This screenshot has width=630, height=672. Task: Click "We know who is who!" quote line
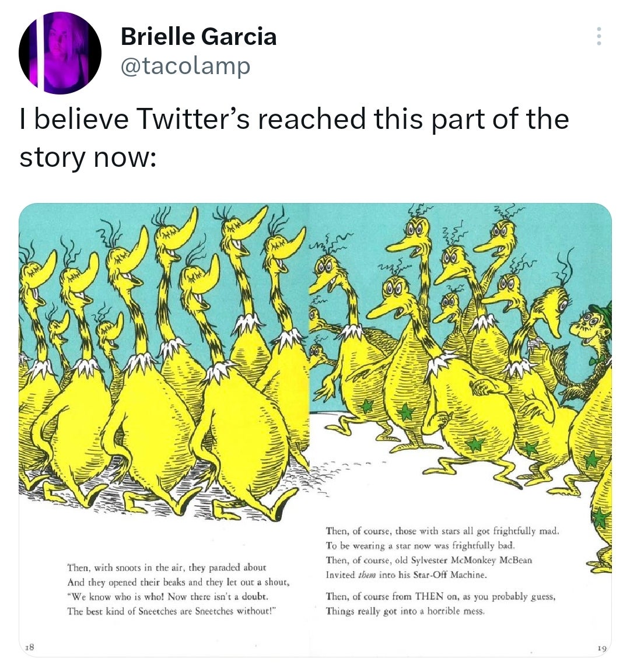coord(168,597)
